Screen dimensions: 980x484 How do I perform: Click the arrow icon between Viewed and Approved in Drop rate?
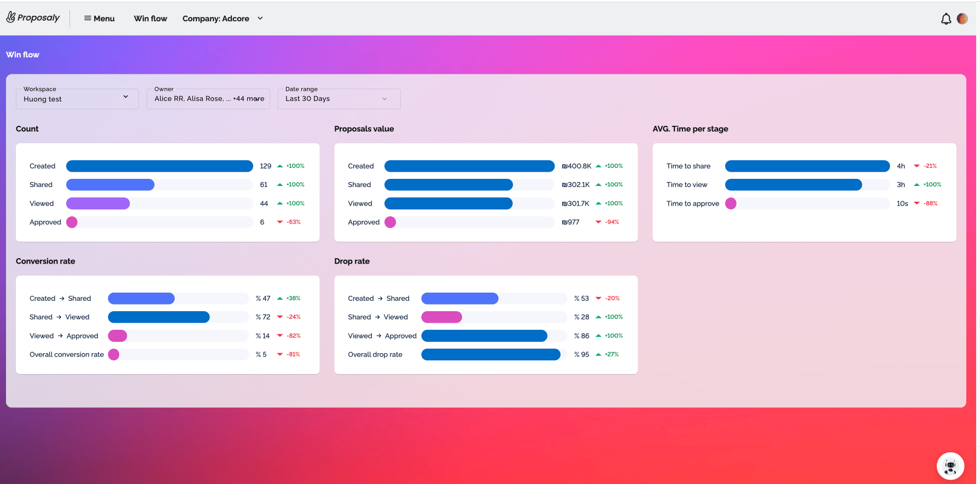tap(378, 336)
